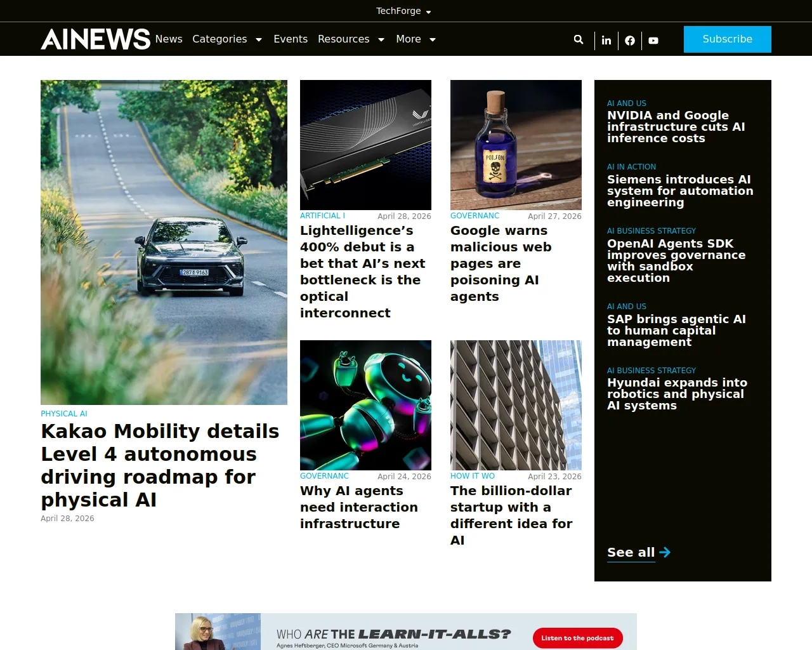Open Hyundai expands into robotics article

[677, 394]
